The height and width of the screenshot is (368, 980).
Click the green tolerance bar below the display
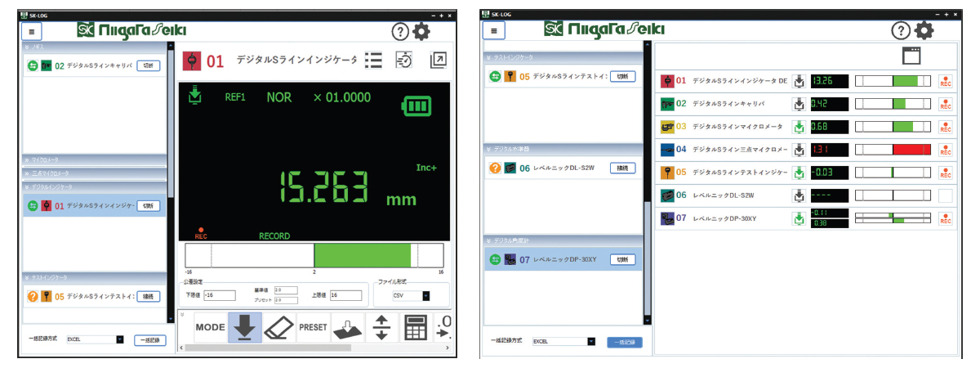[362, 255]
